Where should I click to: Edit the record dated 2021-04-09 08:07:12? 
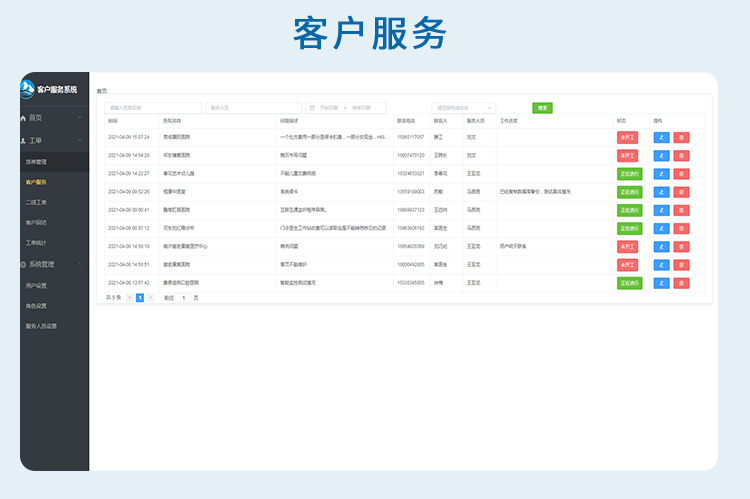pos(661,228)
